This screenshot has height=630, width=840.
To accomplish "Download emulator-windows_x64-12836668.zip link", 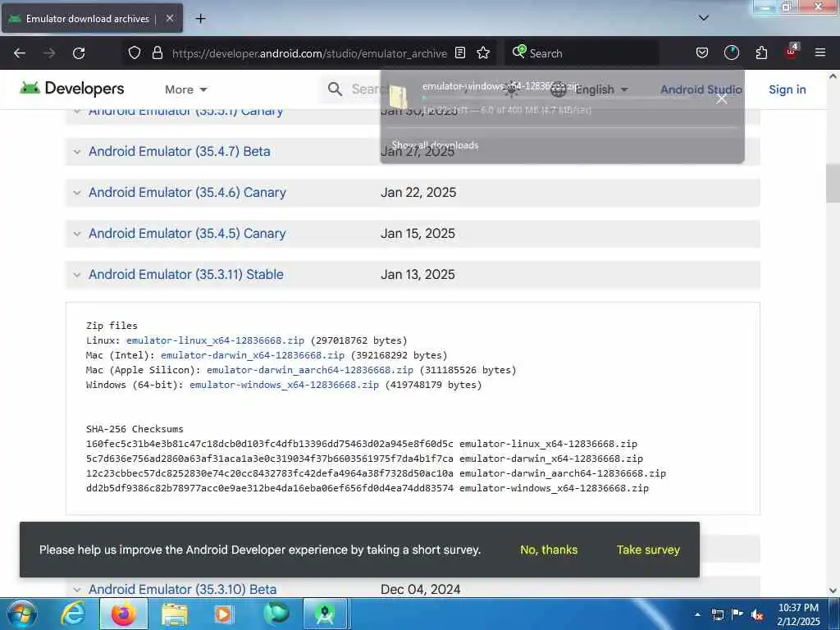I will click(x=284, y=385).
